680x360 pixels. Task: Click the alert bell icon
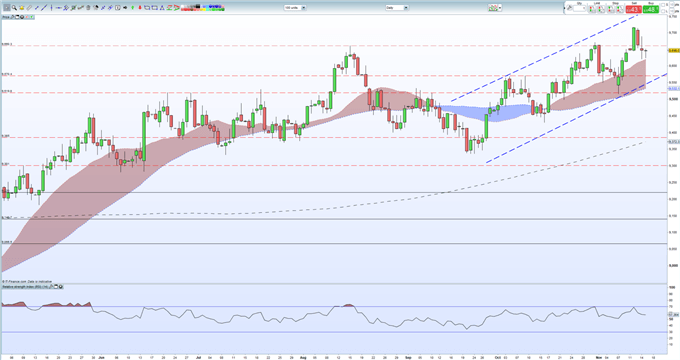point(22,7)
